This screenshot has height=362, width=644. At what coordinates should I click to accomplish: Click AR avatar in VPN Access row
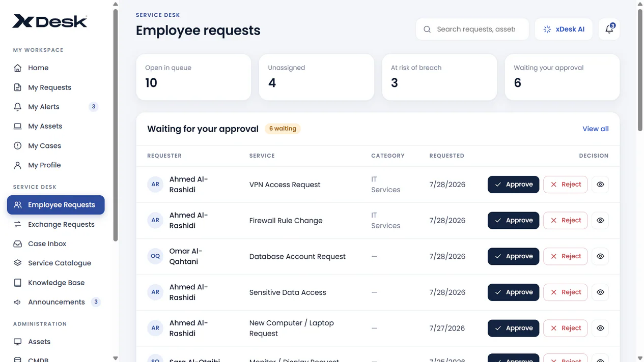pyautogui.click(x=155, y=185)
